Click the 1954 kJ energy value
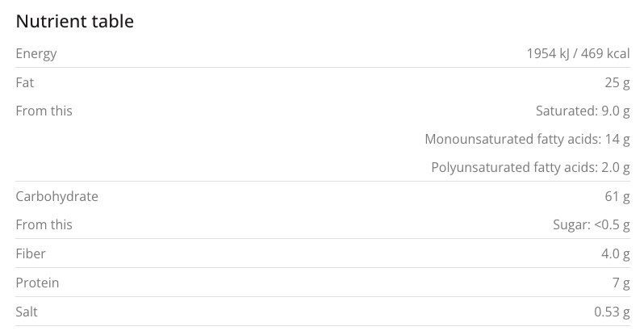 [x=548, y=54]
